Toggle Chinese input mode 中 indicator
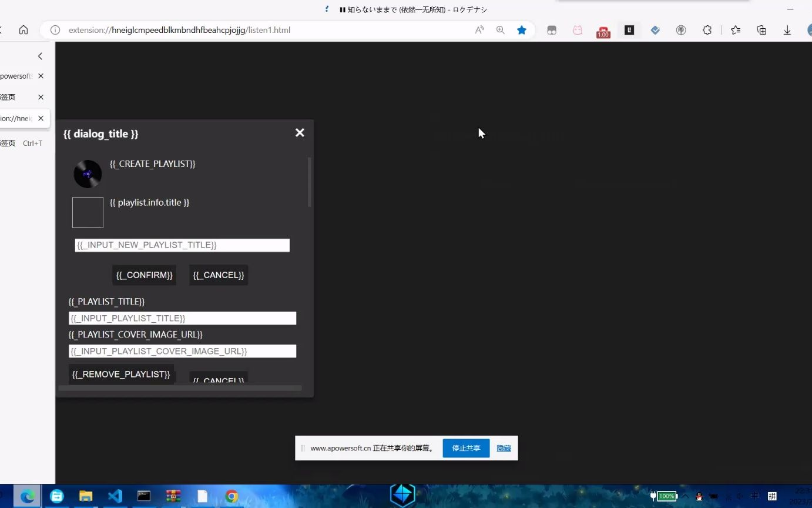The height and width of the screenshot is (508, 812). (755, 496)
